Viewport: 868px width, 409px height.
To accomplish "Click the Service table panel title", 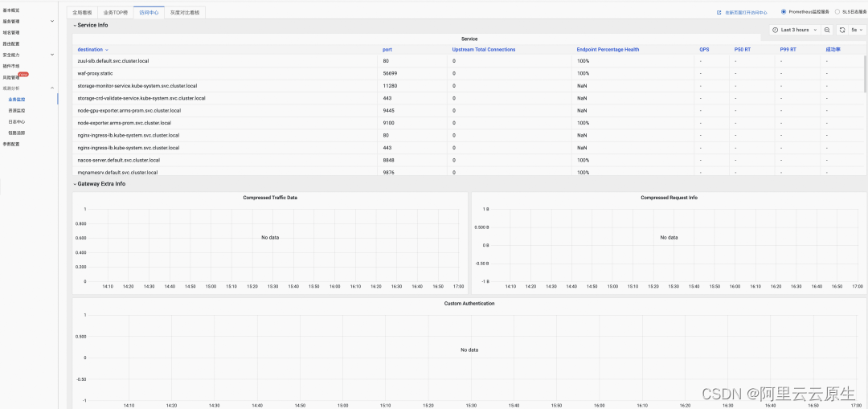I will pyautogui.click(x=469, y=39).
